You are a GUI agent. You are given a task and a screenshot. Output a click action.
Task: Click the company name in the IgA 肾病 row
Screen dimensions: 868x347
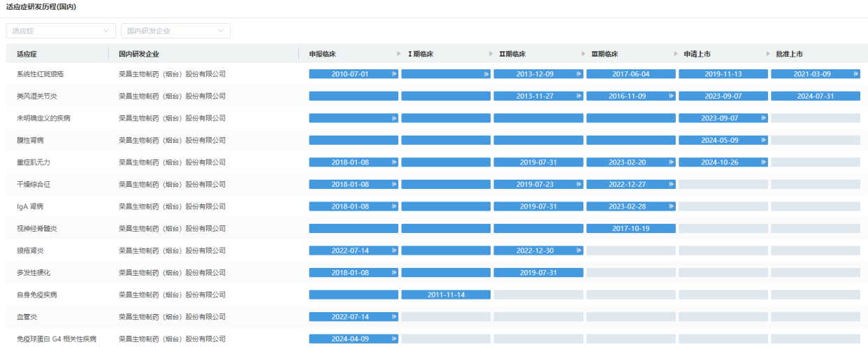[x=172, y=206]
